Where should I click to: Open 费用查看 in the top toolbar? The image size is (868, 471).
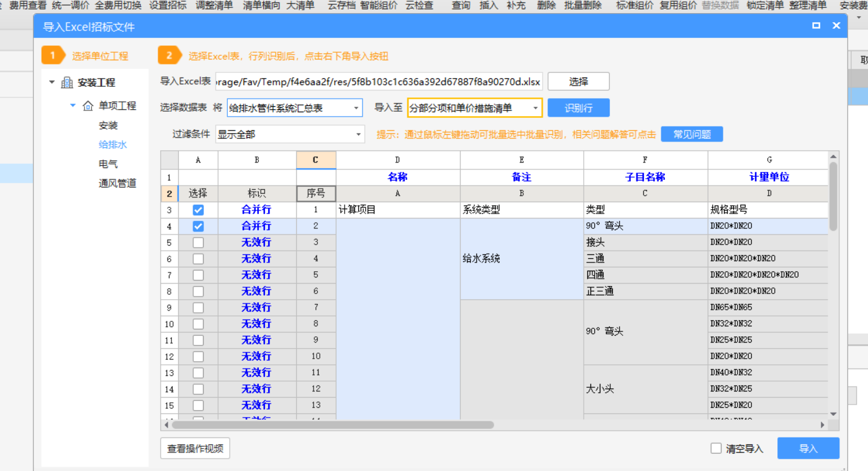28,6
